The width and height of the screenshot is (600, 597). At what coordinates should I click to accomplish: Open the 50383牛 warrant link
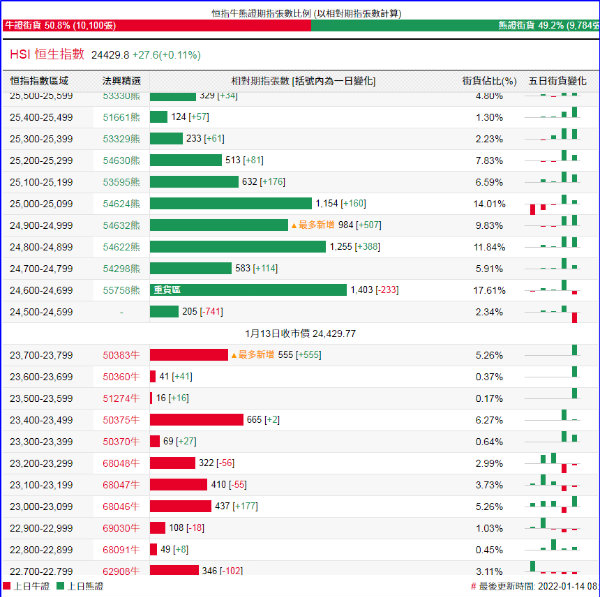121,356
